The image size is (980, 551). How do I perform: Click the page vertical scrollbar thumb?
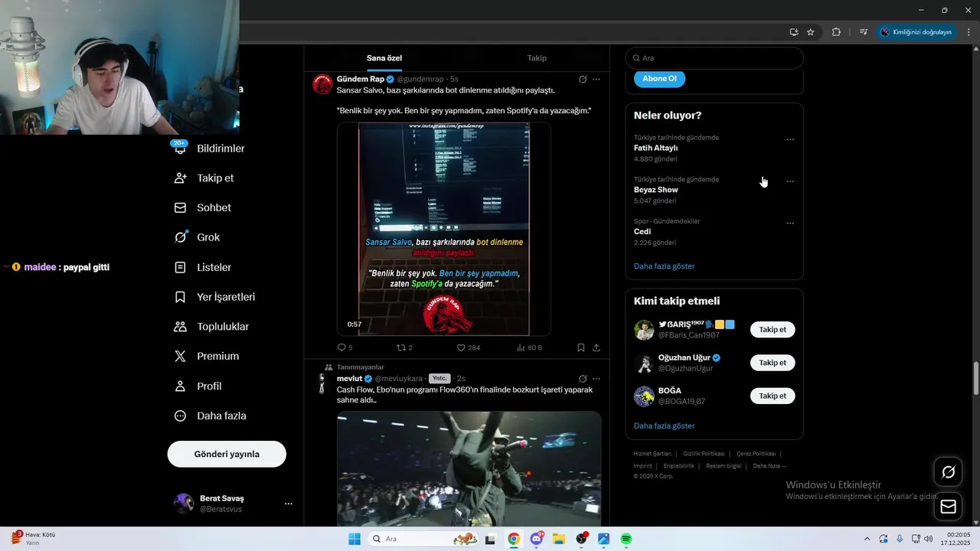pos(975,379)
